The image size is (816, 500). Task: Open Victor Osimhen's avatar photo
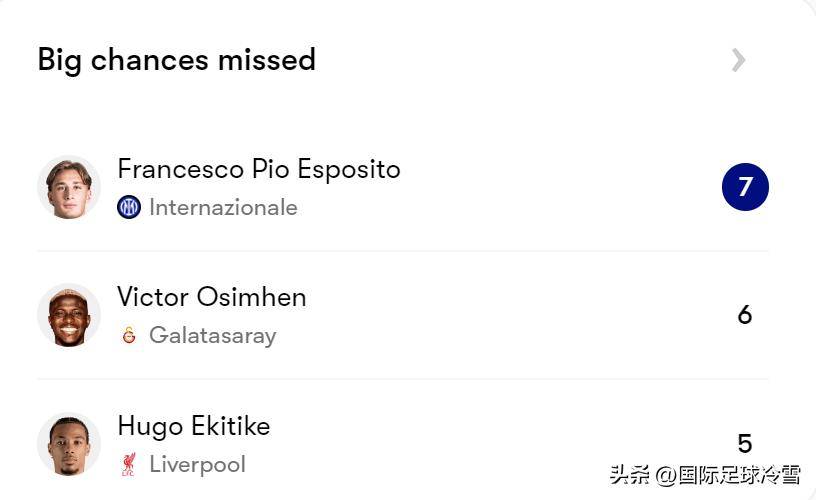68,315
